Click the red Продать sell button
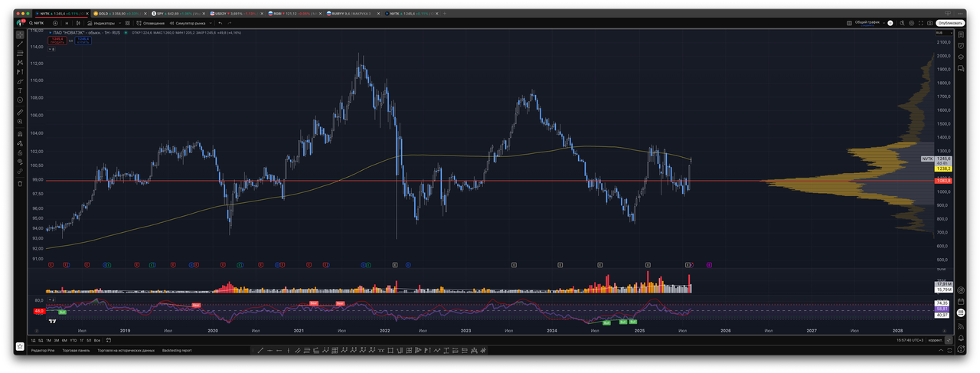 pyautogui.click(x=58, y=41)
